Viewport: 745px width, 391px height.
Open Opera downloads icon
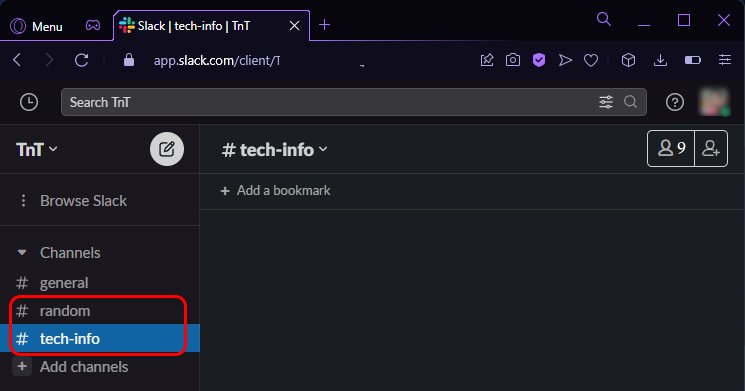[660, 60]
